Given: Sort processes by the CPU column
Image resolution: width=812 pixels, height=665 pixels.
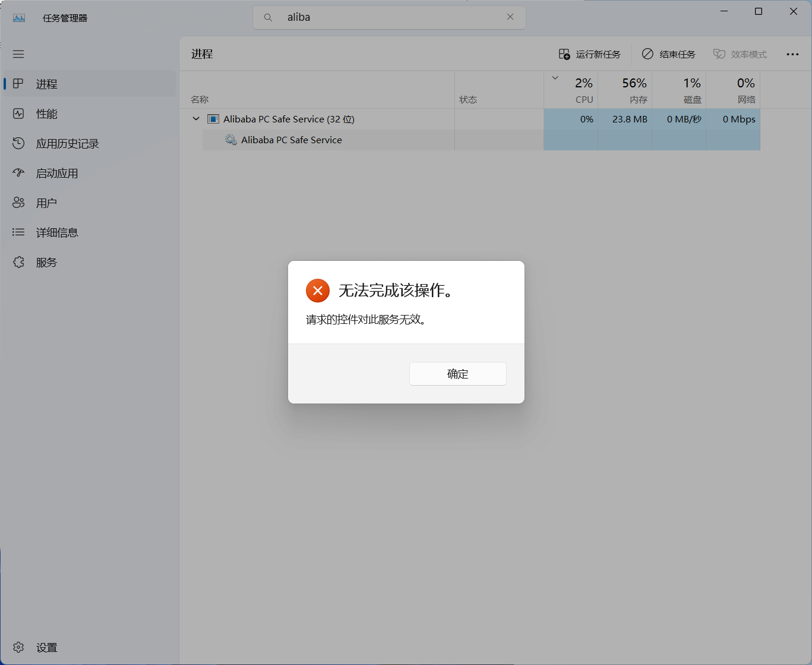Looking at the screenshot, I should point(571,90).
